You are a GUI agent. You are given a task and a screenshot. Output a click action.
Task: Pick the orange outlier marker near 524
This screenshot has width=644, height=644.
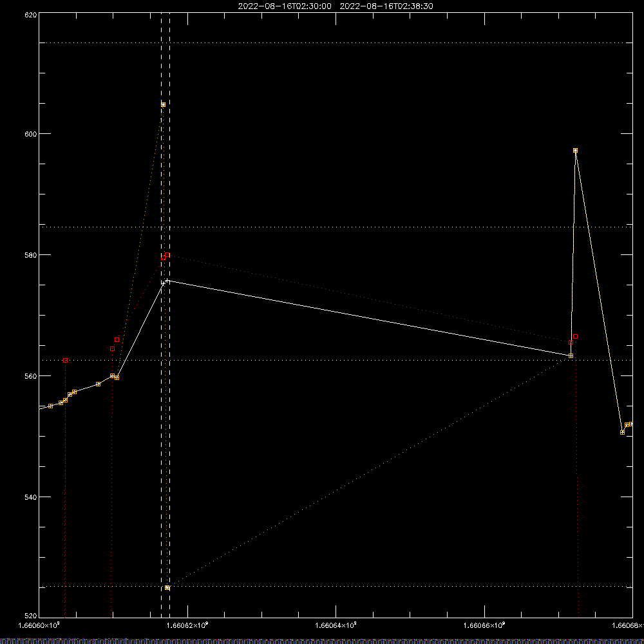pos(167,588)
